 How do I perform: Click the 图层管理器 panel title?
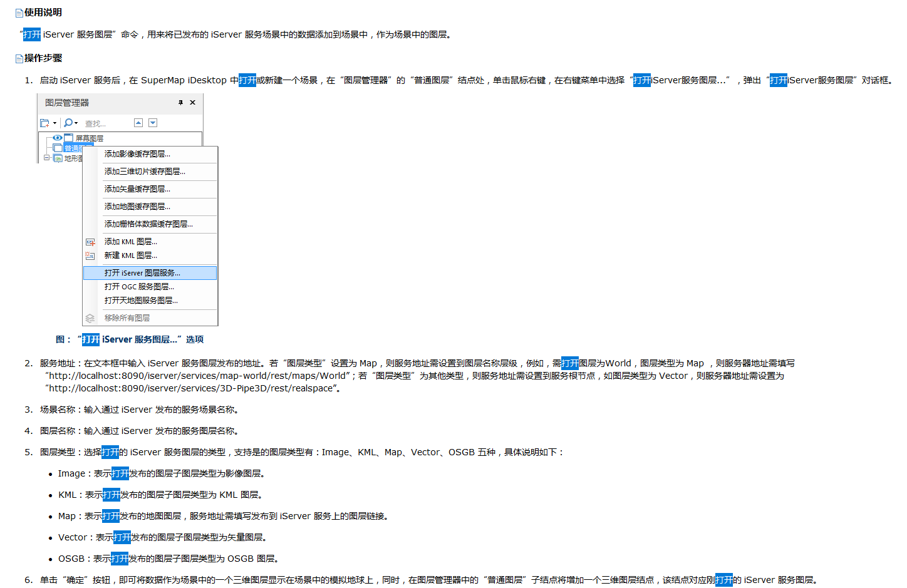[x=67, y=103]
